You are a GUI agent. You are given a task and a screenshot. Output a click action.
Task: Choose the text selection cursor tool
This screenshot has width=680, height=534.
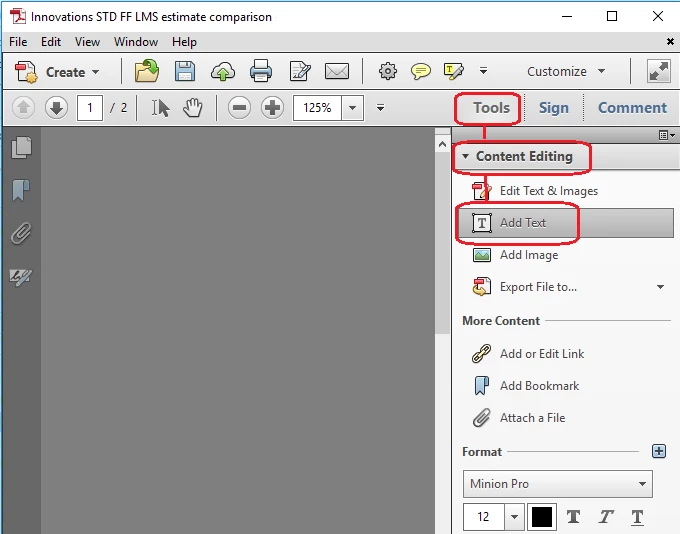pos(160,108)
